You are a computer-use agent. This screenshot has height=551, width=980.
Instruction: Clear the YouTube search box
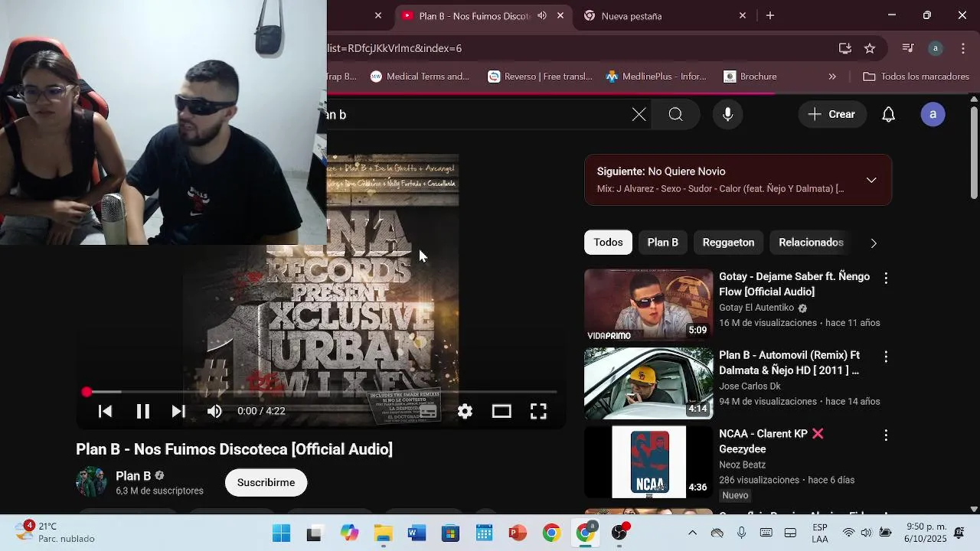click(x=639, y=115)
